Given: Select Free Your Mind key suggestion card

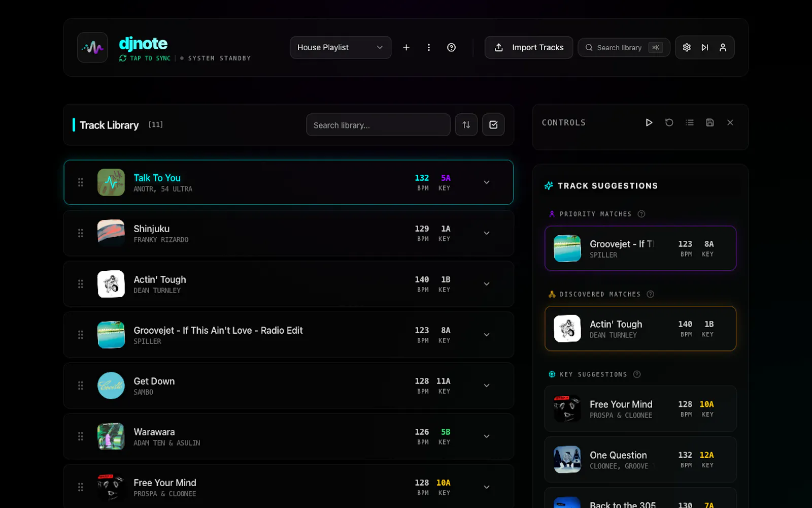Looking at the screenshot, I should click(x=640, y=409).
